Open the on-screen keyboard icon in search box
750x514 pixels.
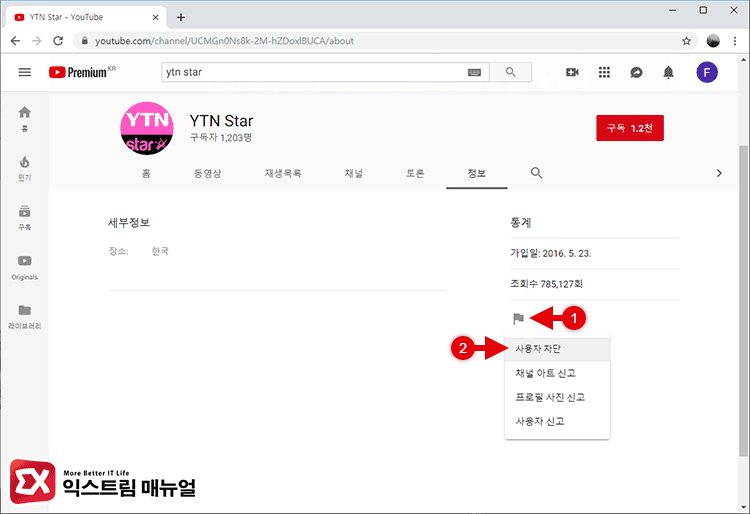(474, 72)
